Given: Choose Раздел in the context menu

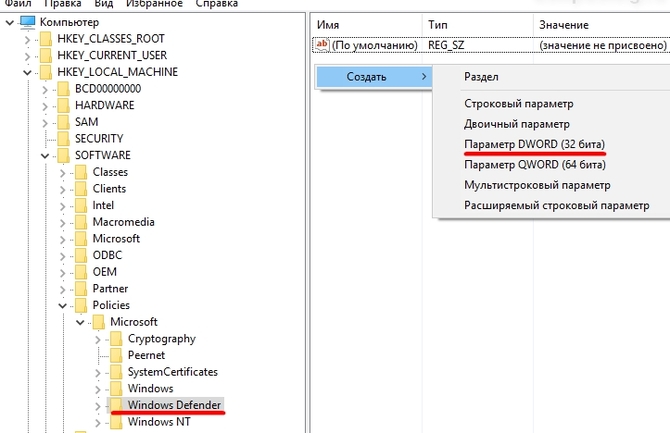Looking at the screenshot, I should [481, 77].
